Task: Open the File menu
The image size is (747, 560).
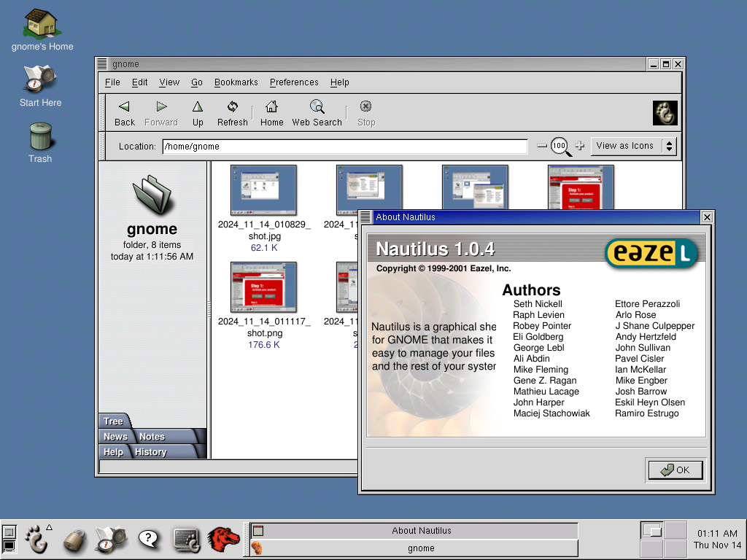Action: [112, 82]
